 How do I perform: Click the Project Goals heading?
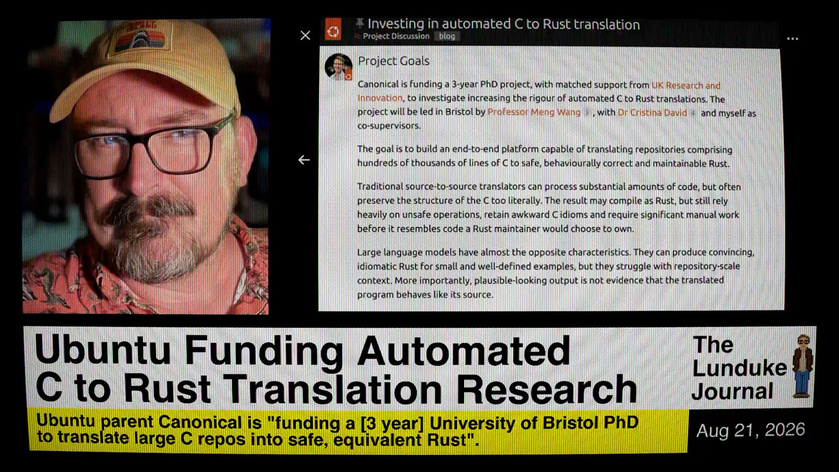393,61
